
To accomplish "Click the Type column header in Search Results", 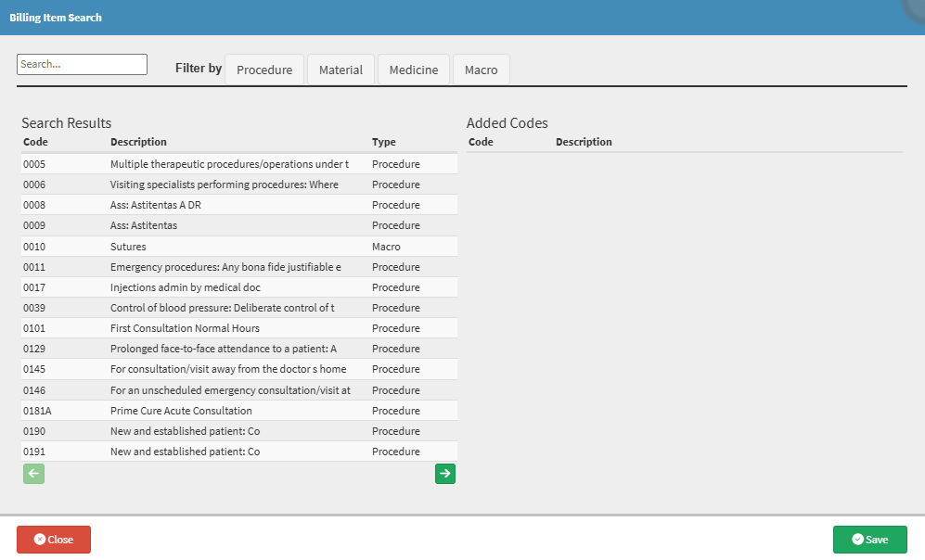I will pos(384,142).
